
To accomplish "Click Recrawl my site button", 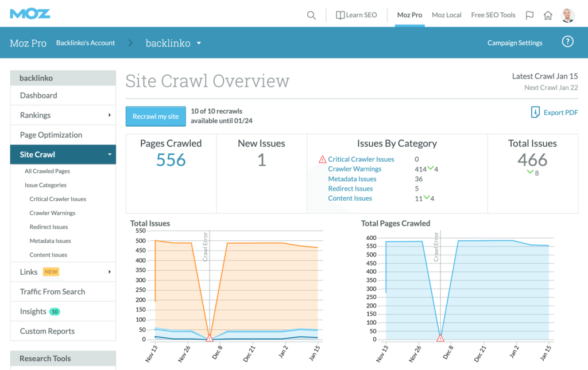I will click(156, 116).
